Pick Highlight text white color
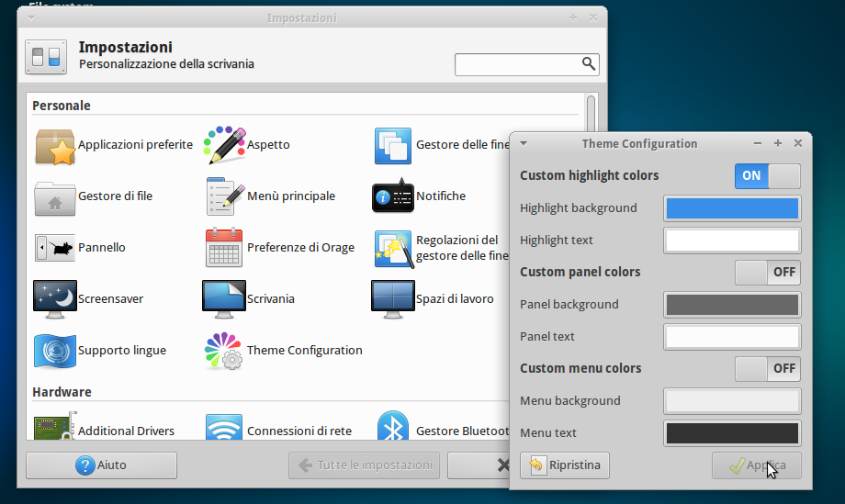This screenshot has width=845, height=504. coord(732,241)
